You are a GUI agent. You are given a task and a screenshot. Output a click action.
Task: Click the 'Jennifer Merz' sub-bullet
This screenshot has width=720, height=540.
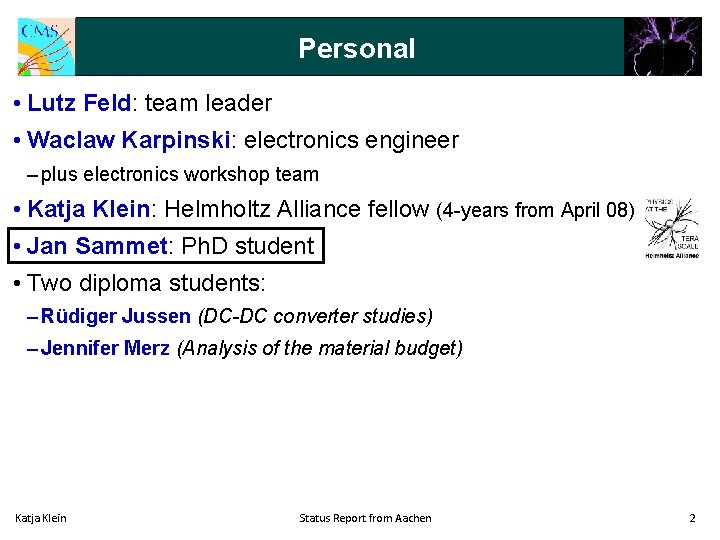click(106, 349)
